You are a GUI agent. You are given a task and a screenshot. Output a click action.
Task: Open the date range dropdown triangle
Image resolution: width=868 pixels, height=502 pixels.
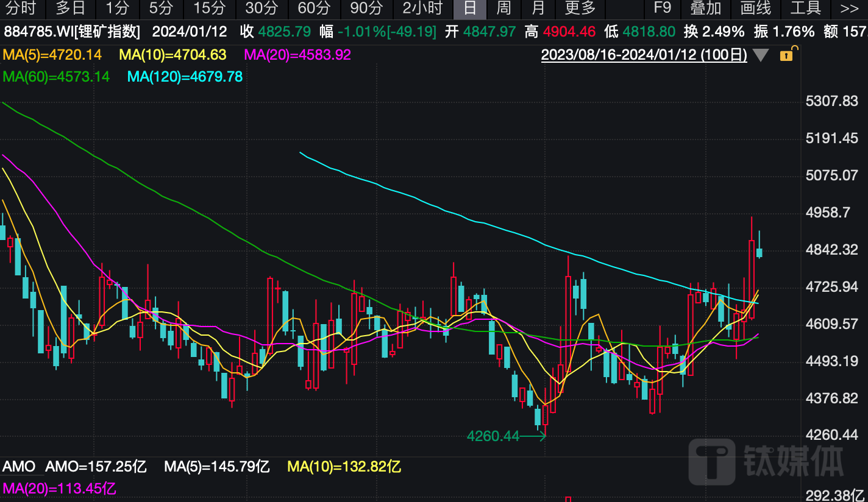[x=760, y=55]
